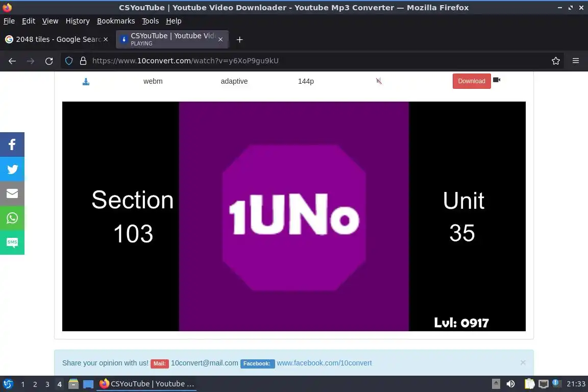Switch to the 2048 tiles Google Search tab
588x392 pixels.
(x=56, y=39)
